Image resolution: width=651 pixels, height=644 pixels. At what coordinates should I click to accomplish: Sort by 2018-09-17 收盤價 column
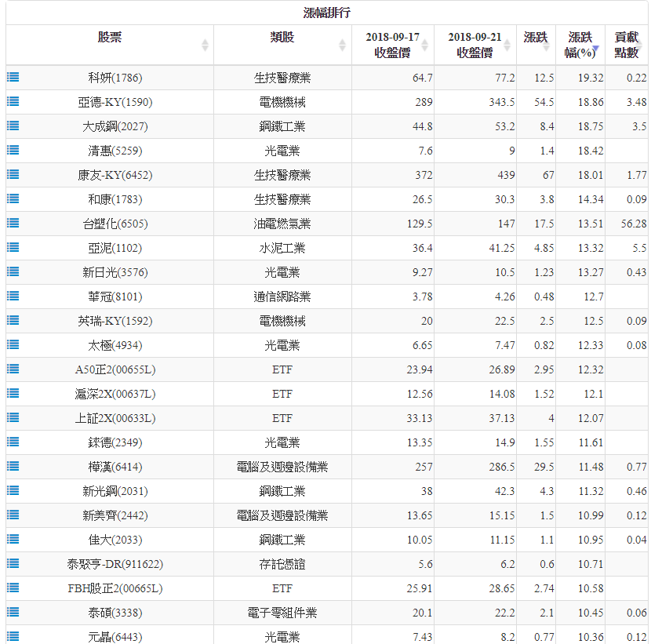pos(392,45)
